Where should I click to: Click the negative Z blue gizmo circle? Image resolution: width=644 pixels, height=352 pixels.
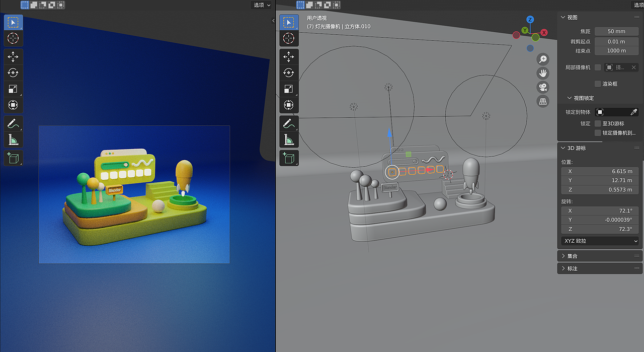[530, 48]
